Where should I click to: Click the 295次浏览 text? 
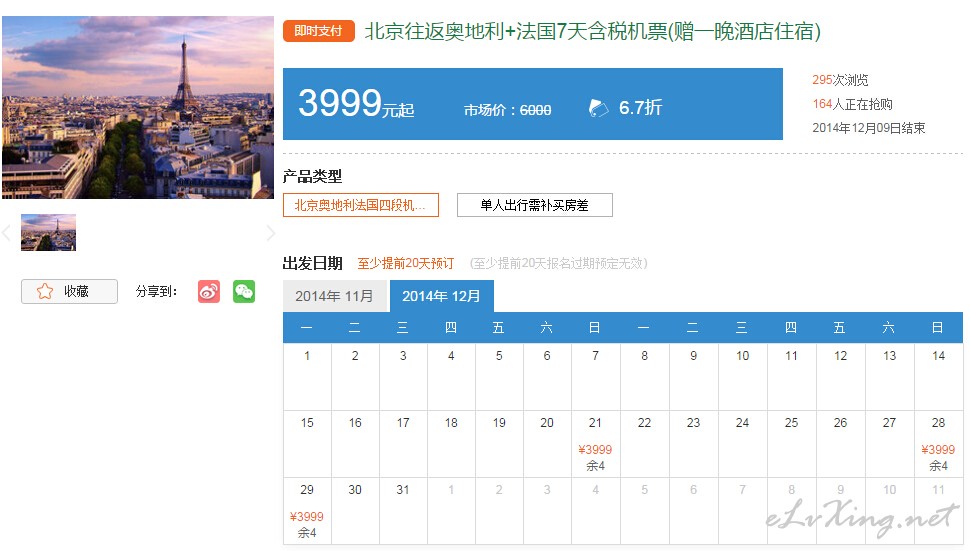click(x=840, y=80)
